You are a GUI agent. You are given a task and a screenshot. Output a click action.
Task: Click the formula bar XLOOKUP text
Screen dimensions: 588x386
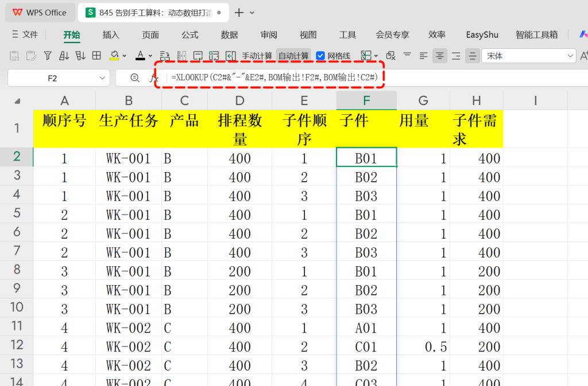coord(274,77)
